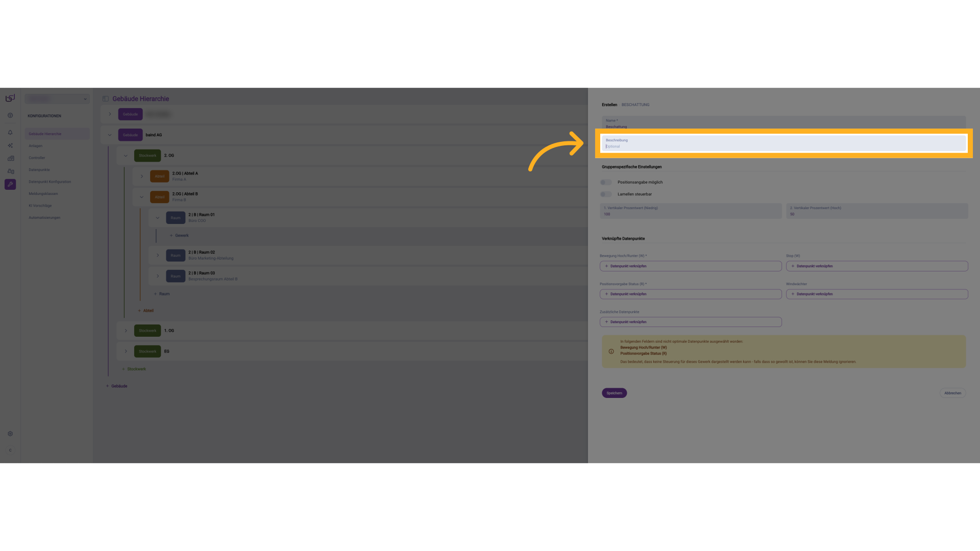This screenshot has height=551, width=980.
Task: Click the notifications bell icon in sidebar
Action: point(10,133)
